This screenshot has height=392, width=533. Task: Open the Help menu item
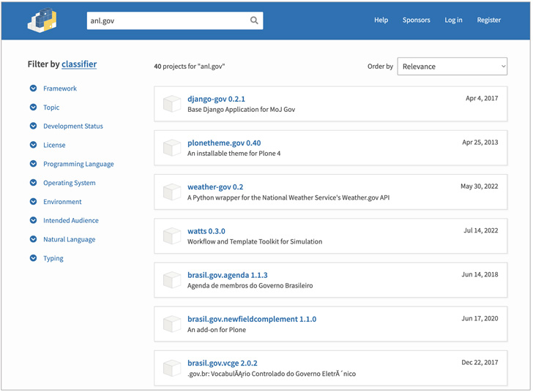pos(381,20)
